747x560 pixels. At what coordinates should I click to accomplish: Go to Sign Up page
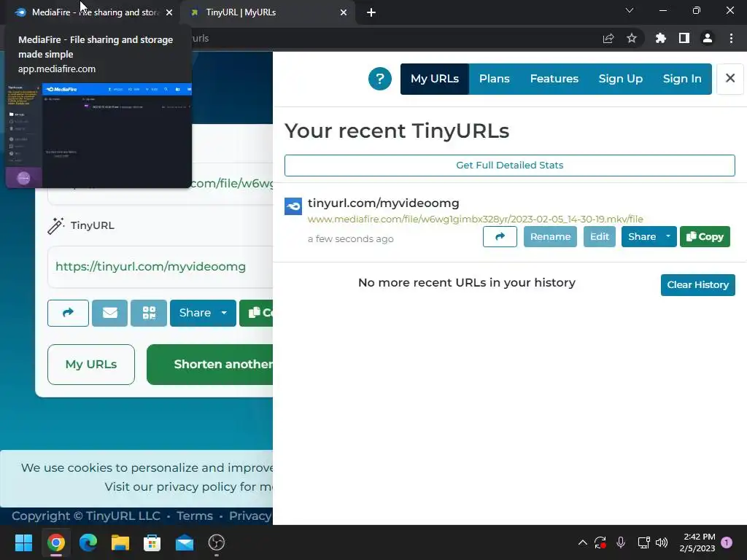[x=620, y=79]
